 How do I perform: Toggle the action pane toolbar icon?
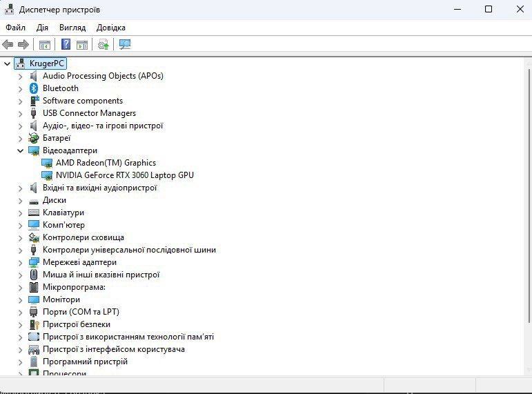(x=82, y=44)
